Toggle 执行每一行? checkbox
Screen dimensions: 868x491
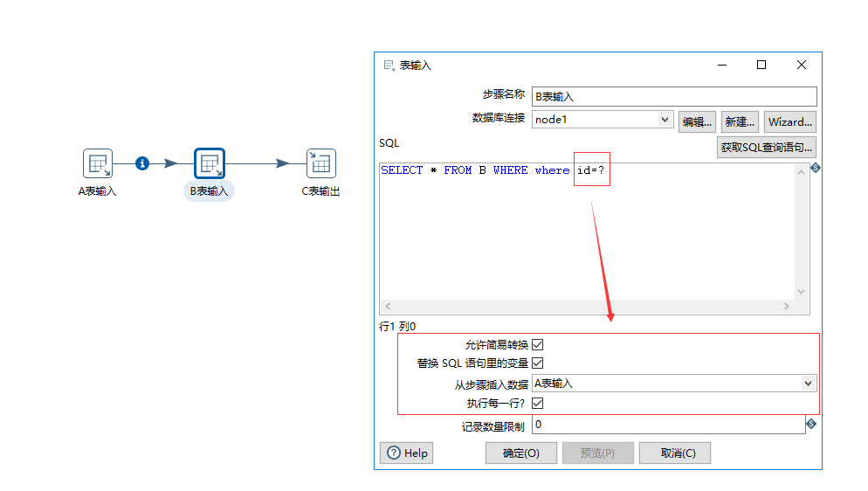[538, 404]
